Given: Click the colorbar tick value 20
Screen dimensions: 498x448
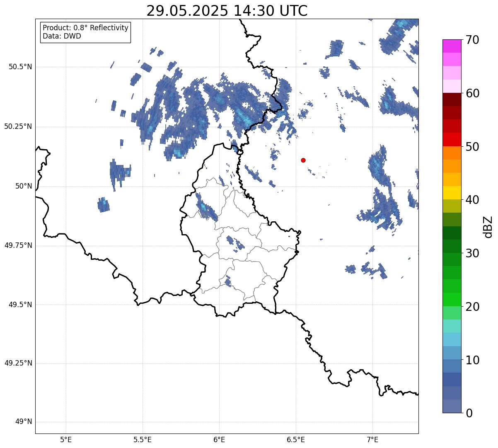Looking at the screenshot, I should point(472,307).
